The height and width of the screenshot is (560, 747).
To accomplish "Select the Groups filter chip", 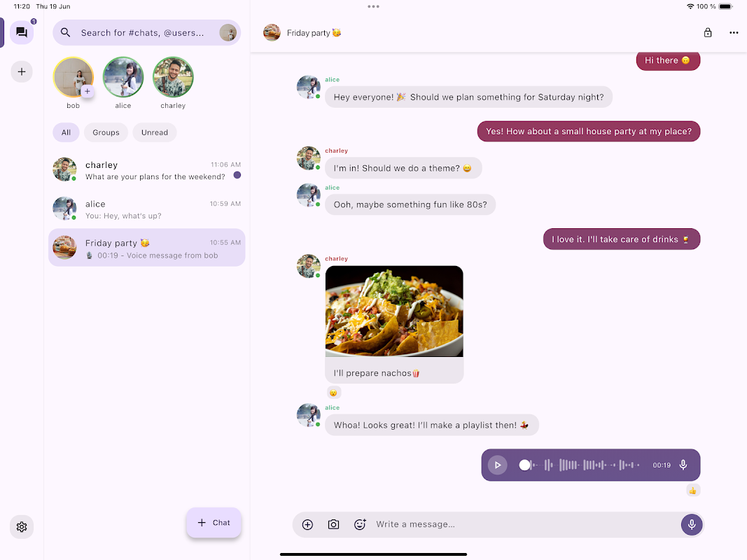I will 106,132.
